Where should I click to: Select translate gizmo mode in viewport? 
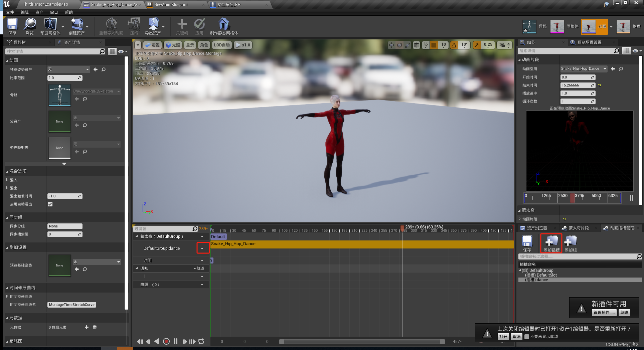391,45
